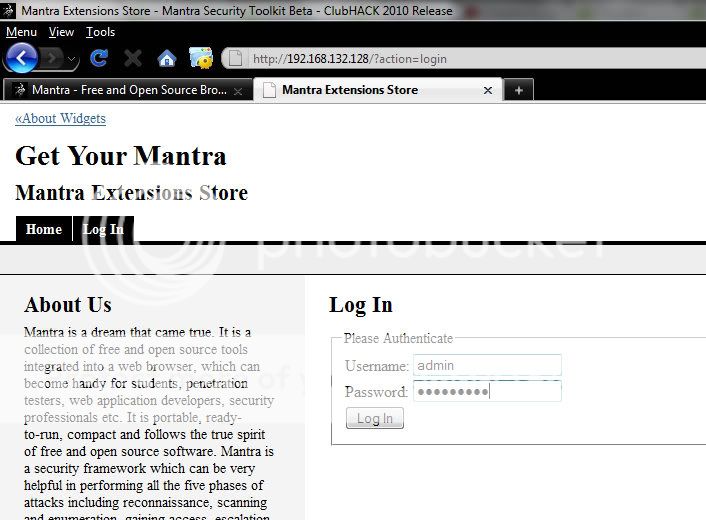
Task: Click the bookmarks folder icon in toolbar
Action: [x=200, y=59]
